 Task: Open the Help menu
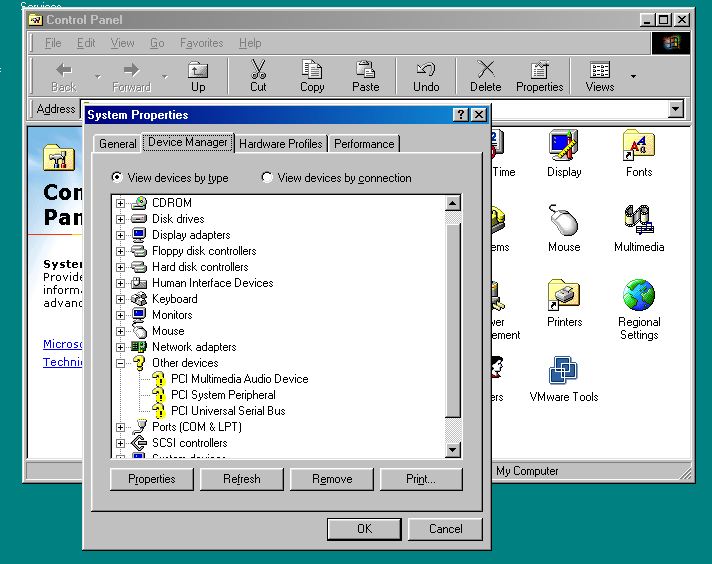pos(250,43)
